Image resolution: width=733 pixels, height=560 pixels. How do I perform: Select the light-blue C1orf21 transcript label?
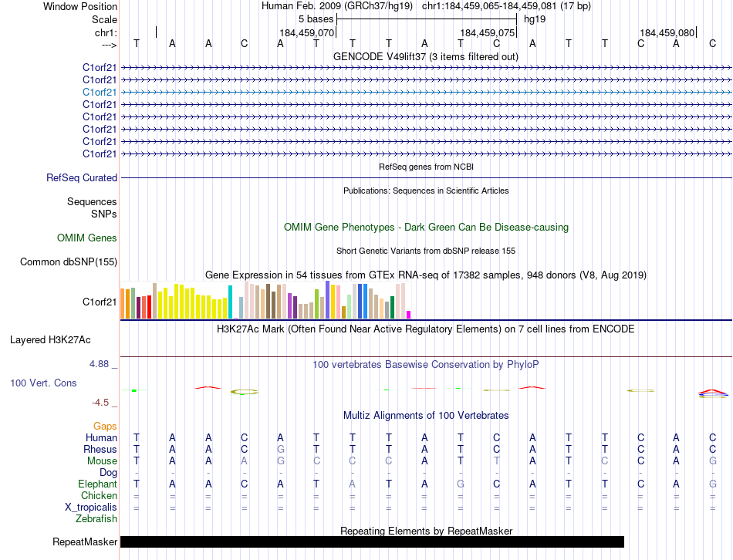click(100, 92)
